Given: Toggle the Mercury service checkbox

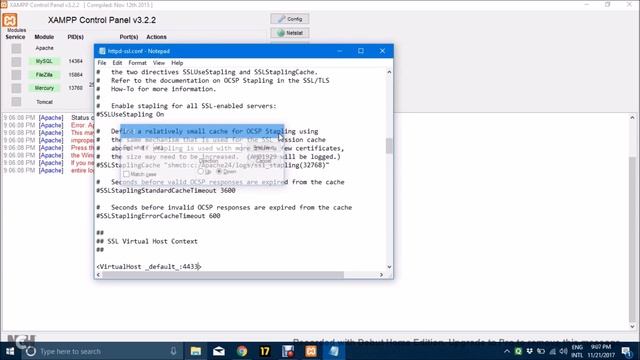Looking at the screenshot, I should [x=16, y=88].
